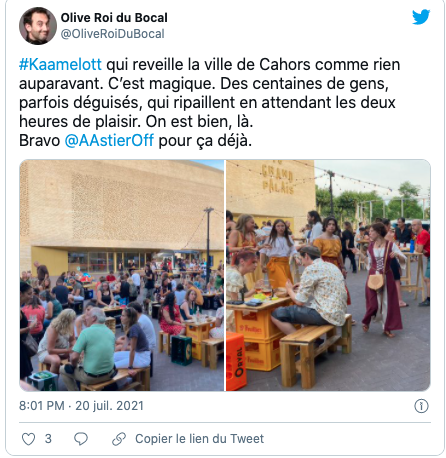Click the chain link icon
The image size is (446, 458).
(119, 439)
